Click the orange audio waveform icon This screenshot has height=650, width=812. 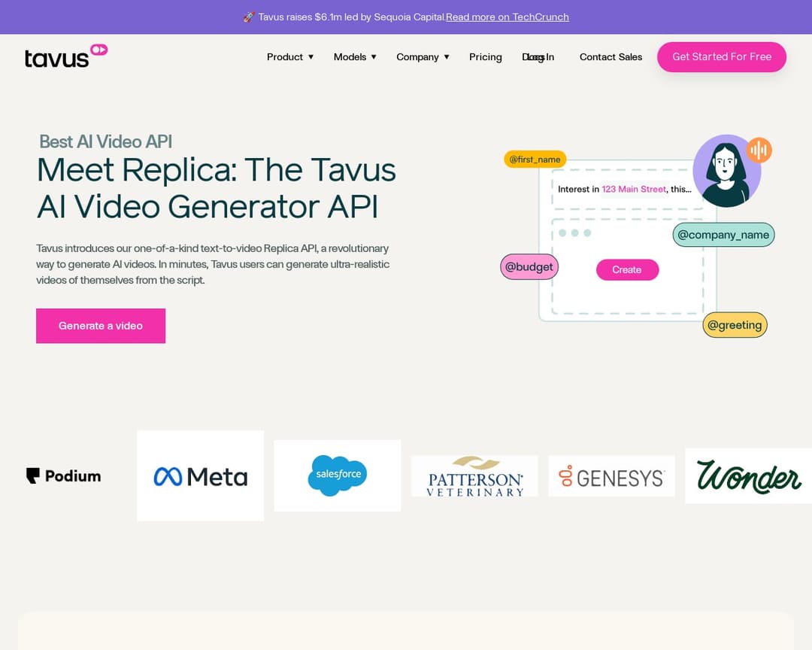(x=759, y=150)
